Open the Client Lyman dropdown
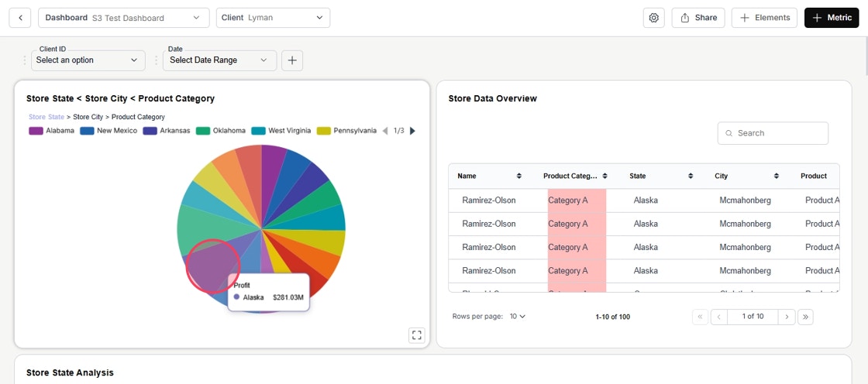 [273, 18]
